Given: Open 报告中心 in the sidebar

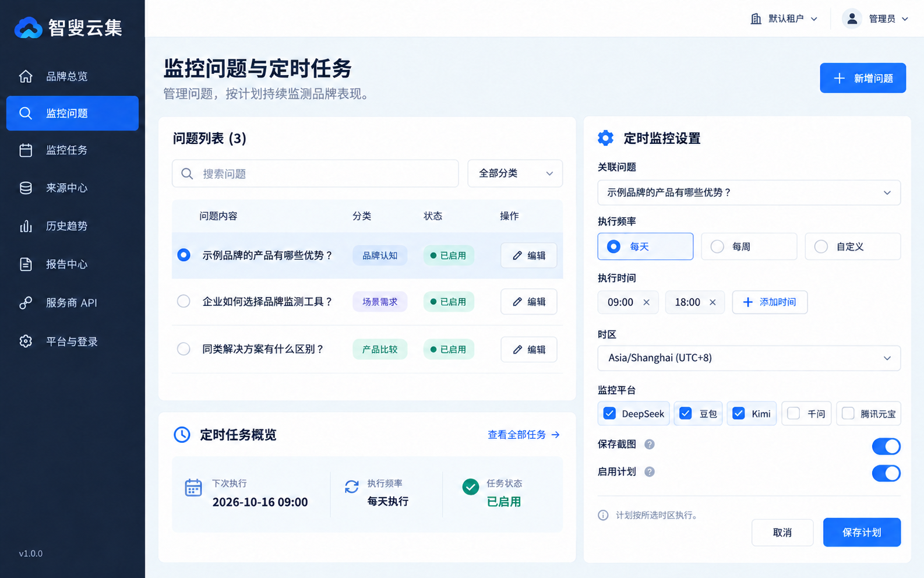Looking at the screenshot, I should point(72,264).
